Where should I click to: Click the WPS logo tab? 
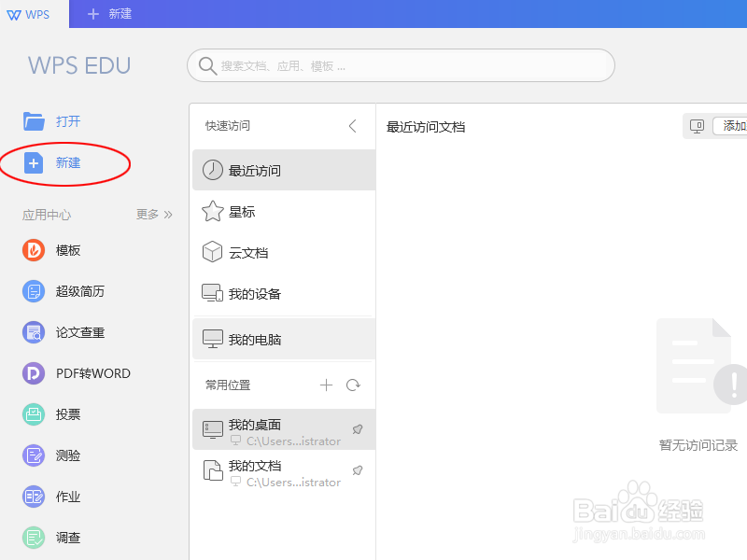(x=29, y=14)
